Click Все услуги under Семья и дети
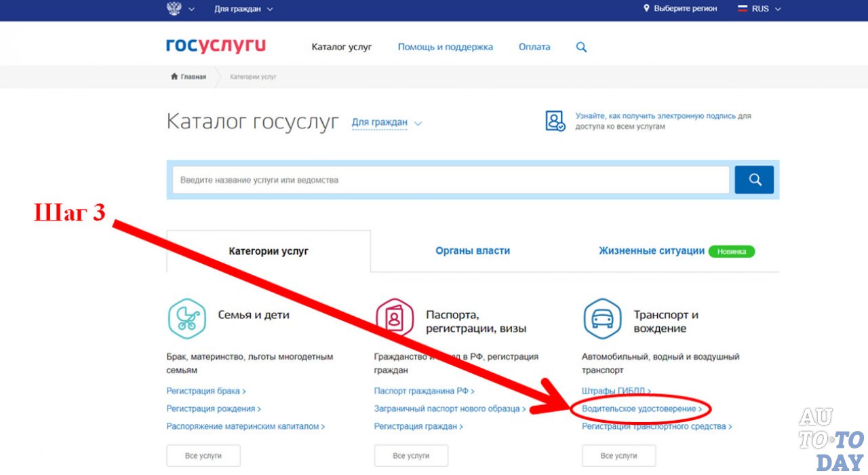The width and height of the screenshot is (868, 475). [x=203, y=455]
